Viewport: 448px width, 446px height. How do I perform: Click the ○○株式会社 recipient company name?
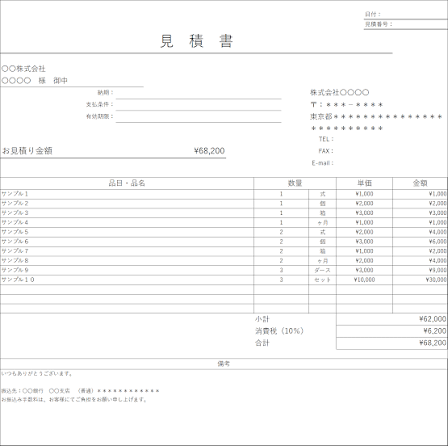coord(23,69)
